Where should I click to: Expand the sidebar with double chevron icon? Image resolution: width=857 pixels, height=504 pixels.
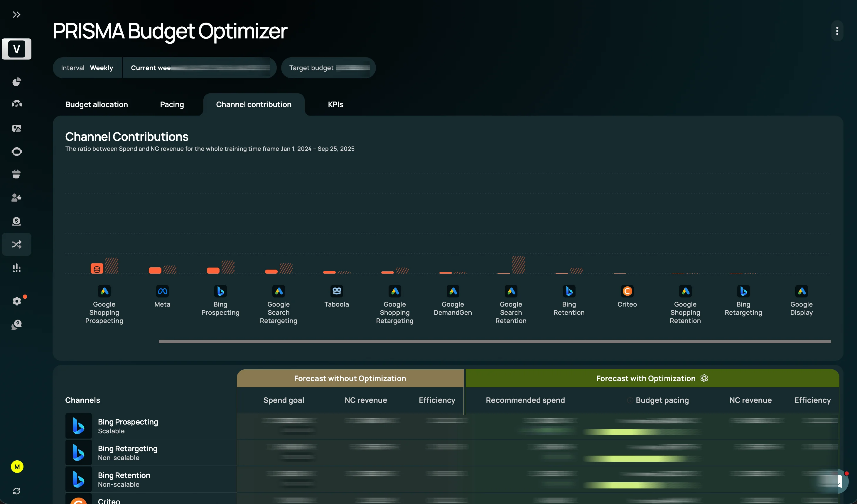click(16, 15)
